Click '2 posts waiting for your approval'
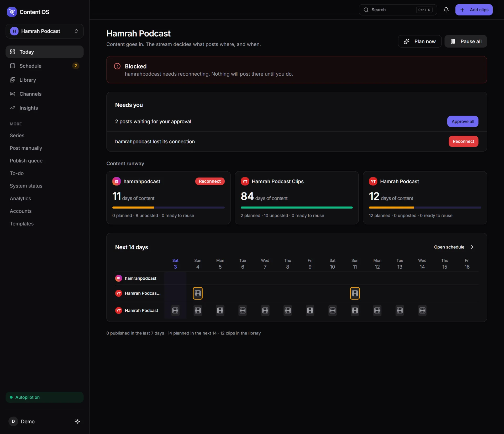504x434 pixels. point(153,121)
